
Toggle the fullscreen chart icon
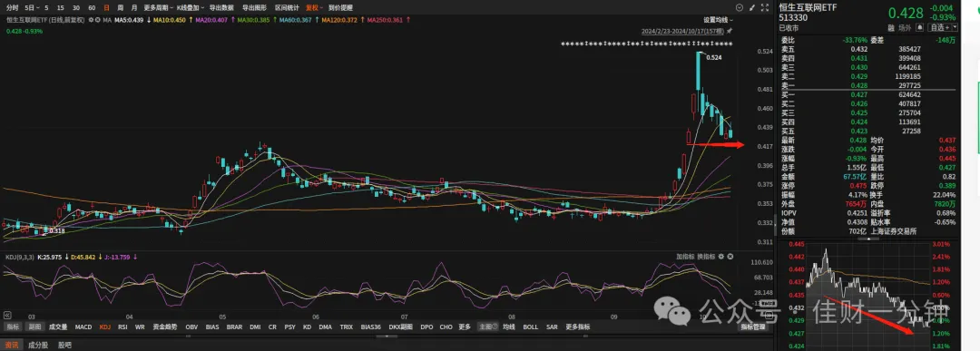pos(766,7)
